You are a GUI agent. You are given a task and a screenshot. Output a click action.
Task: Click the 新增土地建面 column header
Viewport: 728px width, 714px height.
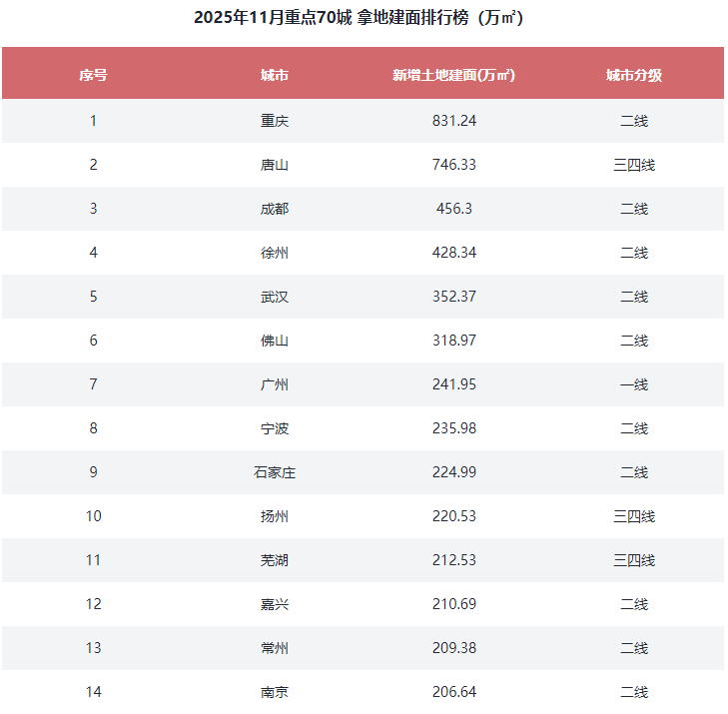click(454, 75)
